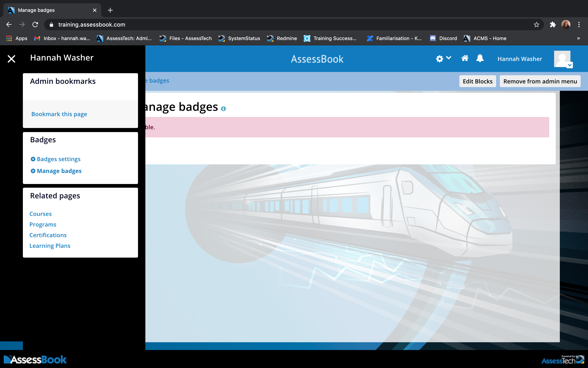The height and width of the screenshot is (368, 588).
Task: Open the Discord bookmark
Action: [443, 38]
